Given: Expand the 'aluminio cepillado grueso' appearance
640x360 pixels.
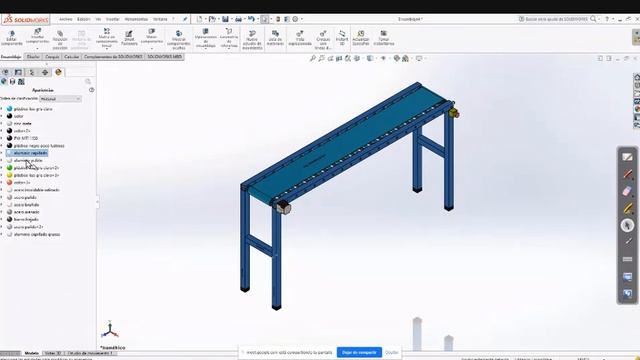Looking at the screenshot, I should pyautogui.click(x=2, y=234).
